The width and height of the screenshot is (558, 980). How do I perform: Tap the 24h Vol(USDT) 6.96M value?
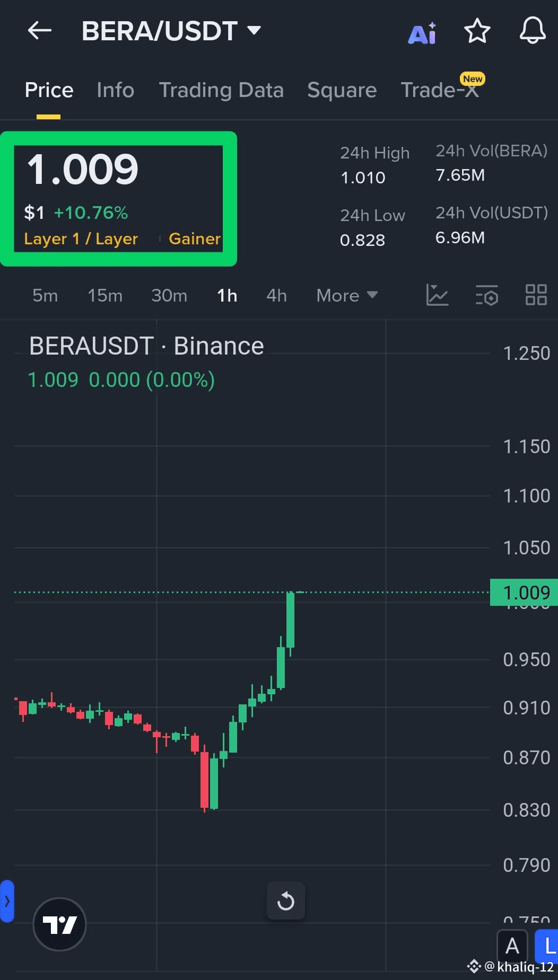[460, 237]
